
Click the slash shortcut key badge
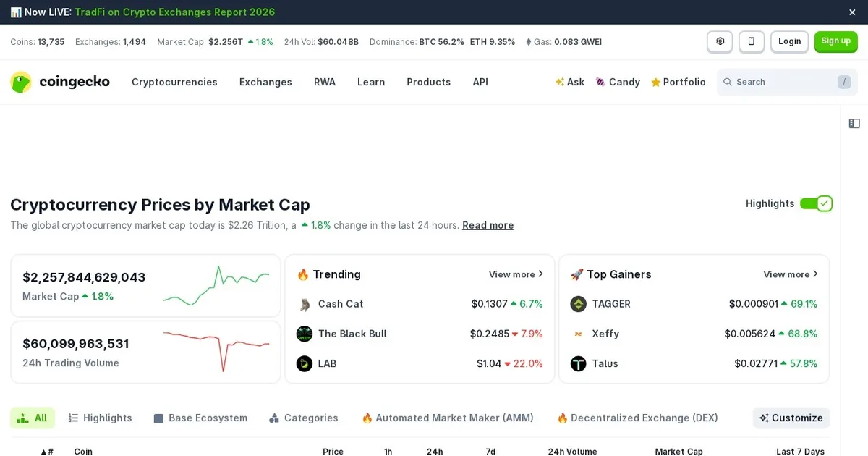click(x=844, y=82)
